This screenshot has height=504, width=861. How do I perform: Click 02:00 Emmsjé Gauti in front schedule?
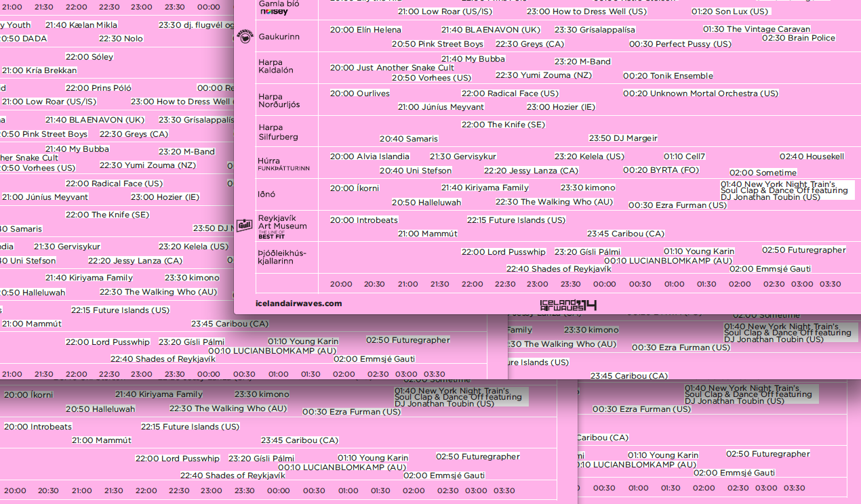point(770,269)
